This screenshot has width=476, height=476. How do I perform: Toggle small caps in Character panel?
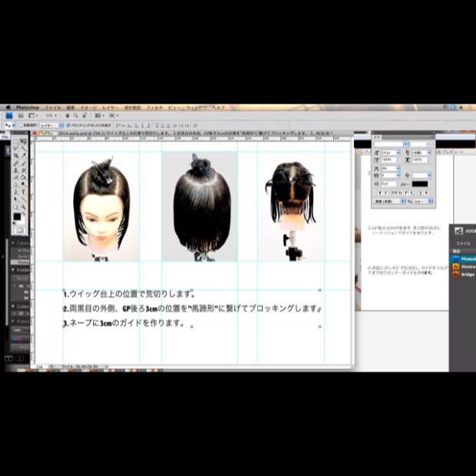pos(400,193)
